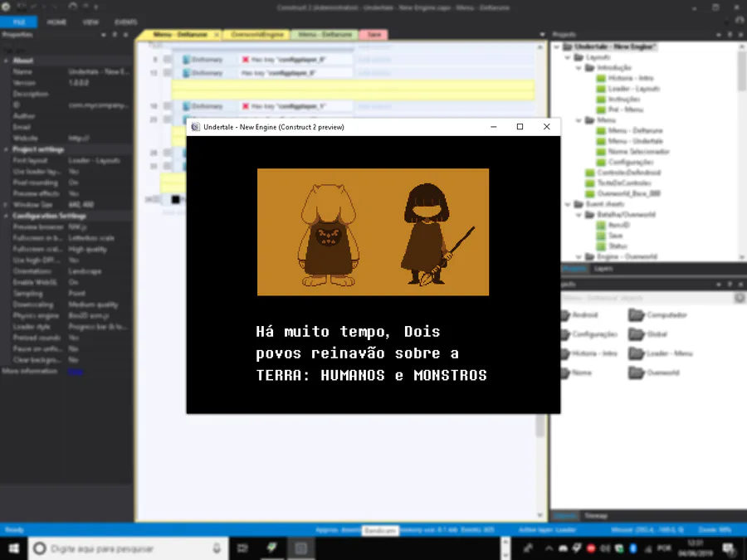Collapse the About section in Properties
747x560 pixels.
click(x=6, y=61)
